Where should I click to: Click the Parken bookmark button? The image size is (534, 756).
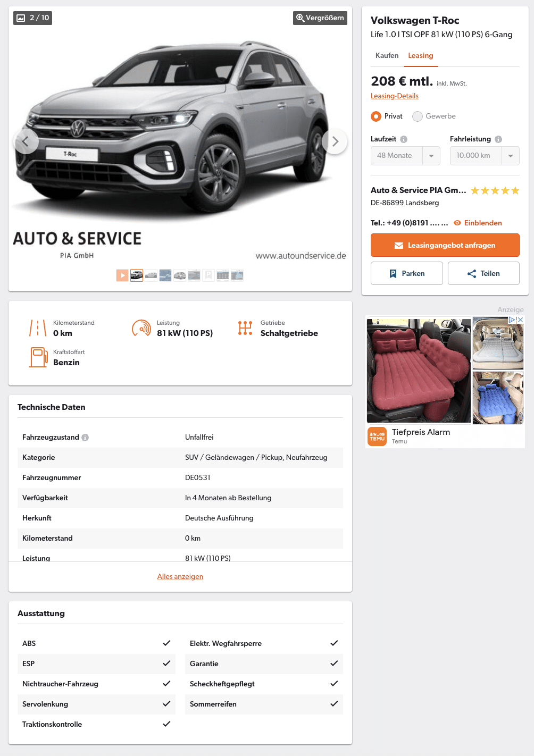coord(407,273)
